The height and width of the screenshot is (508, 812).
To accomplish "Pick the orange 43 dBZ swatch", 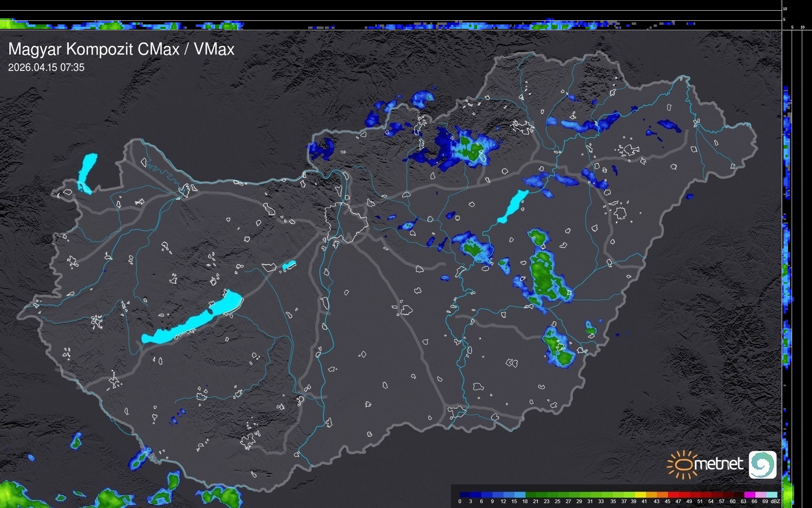I will (x=662, y=495).
